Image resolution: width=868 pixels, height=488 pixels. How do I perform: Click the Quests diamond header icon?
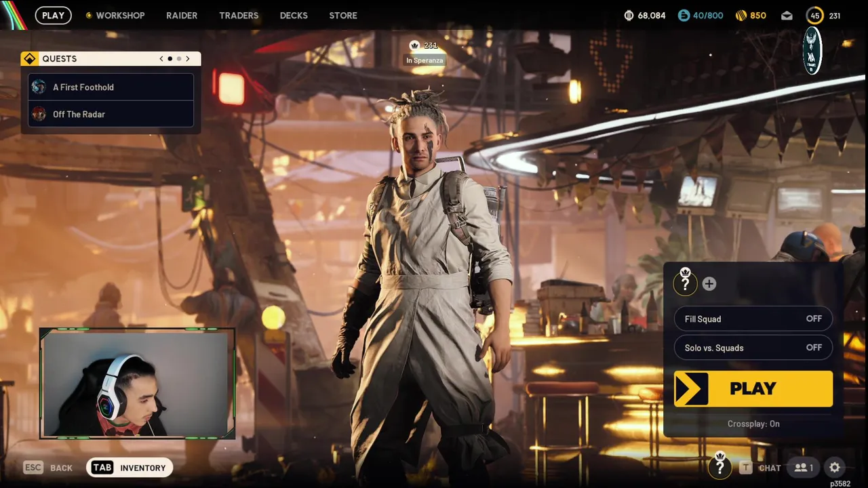[x=29, y=59]
